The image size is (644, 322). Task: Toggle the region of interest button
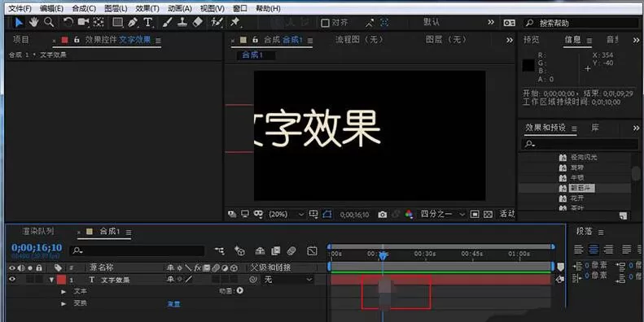475,214
